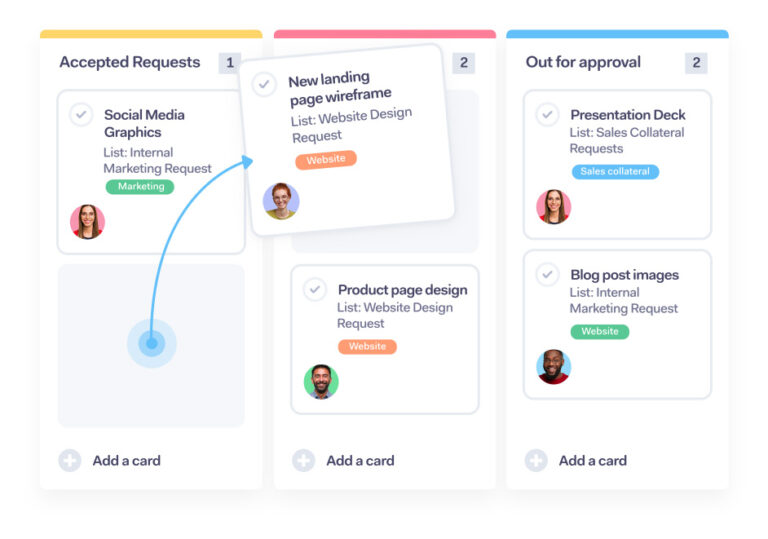Screen dimensions: 768x539
Task: Open assignee avatar on Social Media Graphics card
Action: tap(87, 221)
